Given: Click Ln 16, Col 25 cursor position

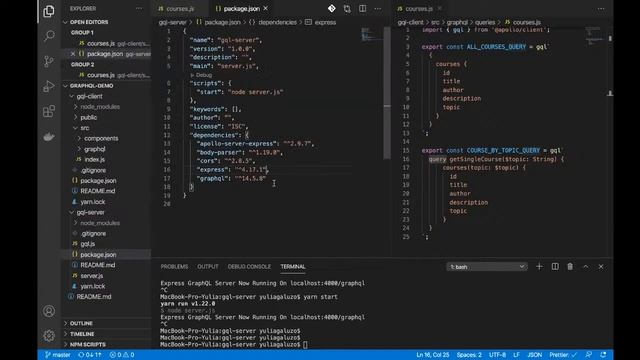Looking at the screenshot, I should [432, 355].
